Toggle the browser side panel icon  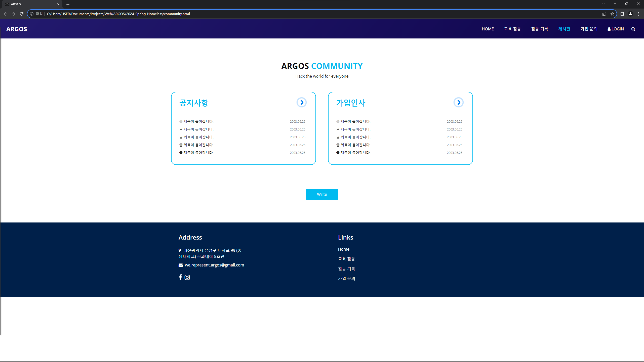[622, 14]
